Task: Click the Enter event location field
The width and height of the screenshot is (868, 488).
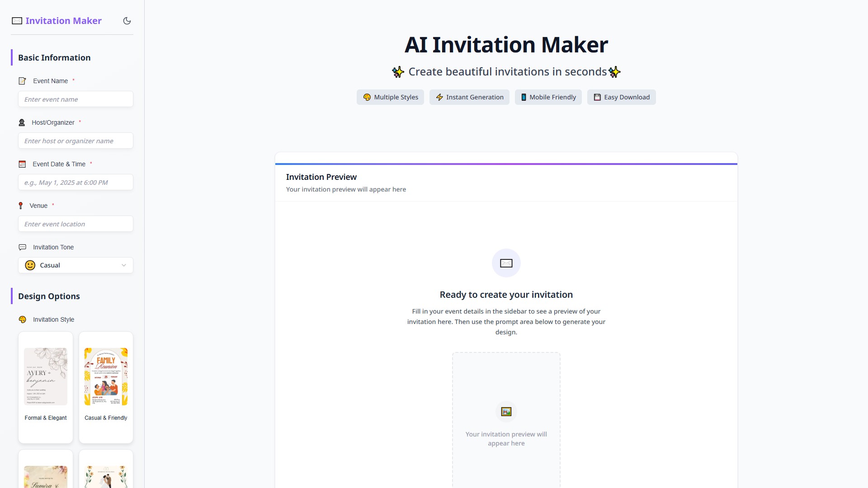Action: point(75,224)
